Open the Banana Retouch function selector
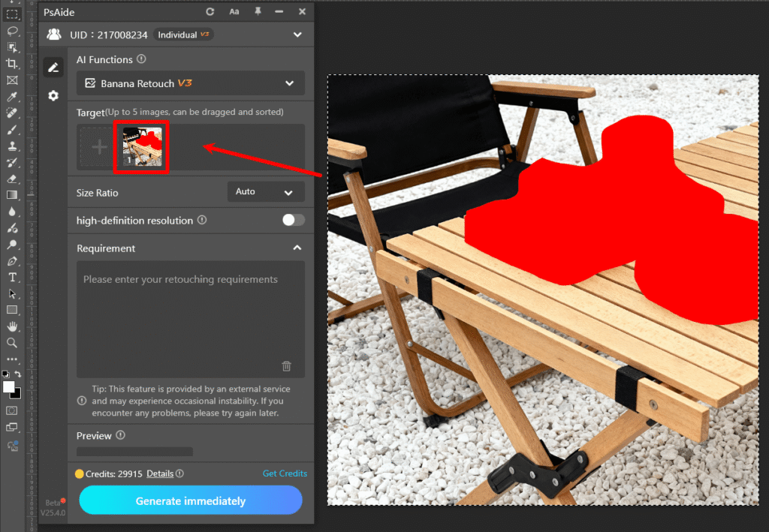The height and width of the screenshot is (532, 769). 190,83
